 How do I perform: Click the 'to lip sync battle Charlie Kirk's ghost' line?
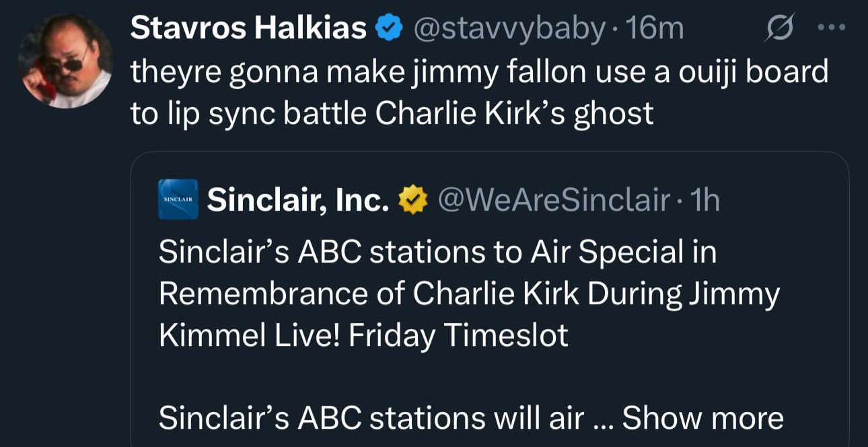pos(392,114)
